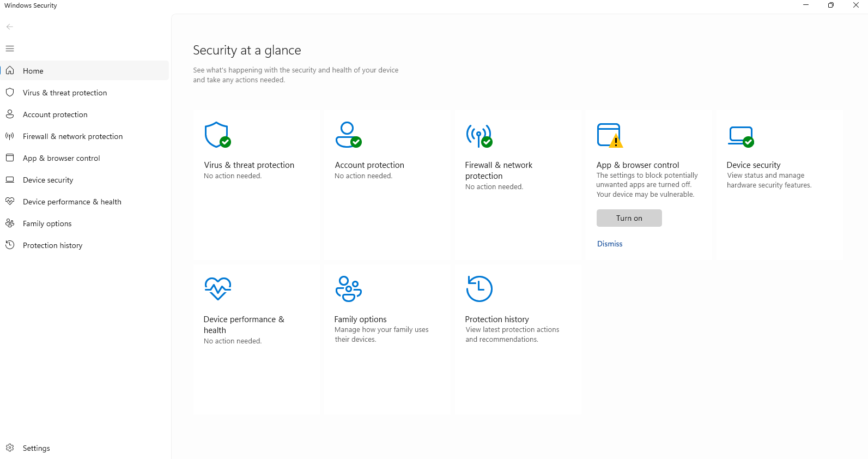Click the antenna icon beside Firewall & network protection in sidebar
Image resolution: width=868 pixels, height=459 pixels.
click(x=10, y=136)
